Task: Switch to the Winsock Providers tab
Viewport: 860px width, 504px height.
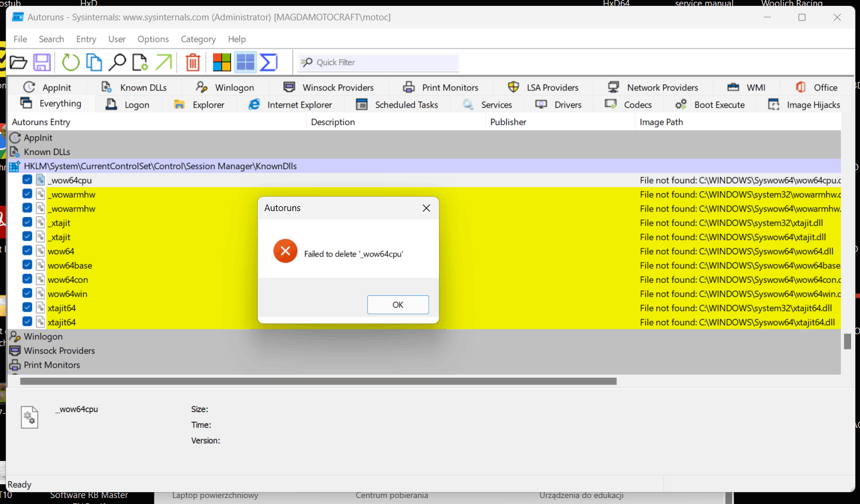Action: click(x=328, y=87)
